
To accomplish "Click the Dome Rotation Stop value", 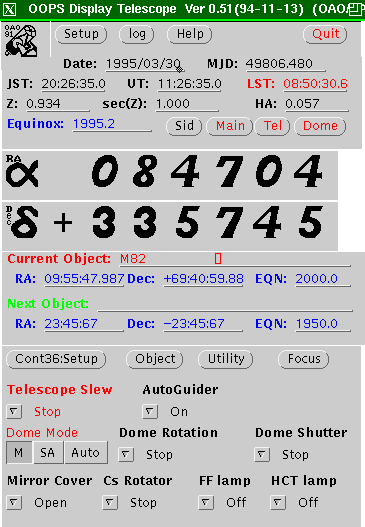I will coord(159,455).
